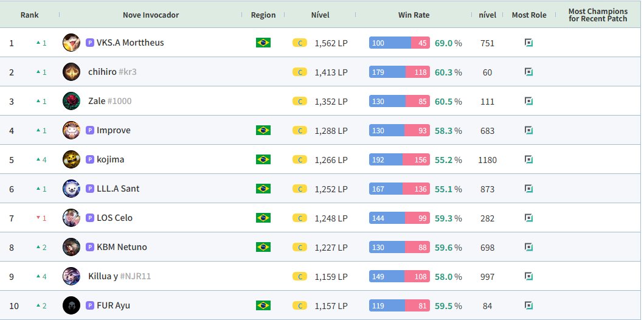Click the 1,288 LP value

coord(331,130)
